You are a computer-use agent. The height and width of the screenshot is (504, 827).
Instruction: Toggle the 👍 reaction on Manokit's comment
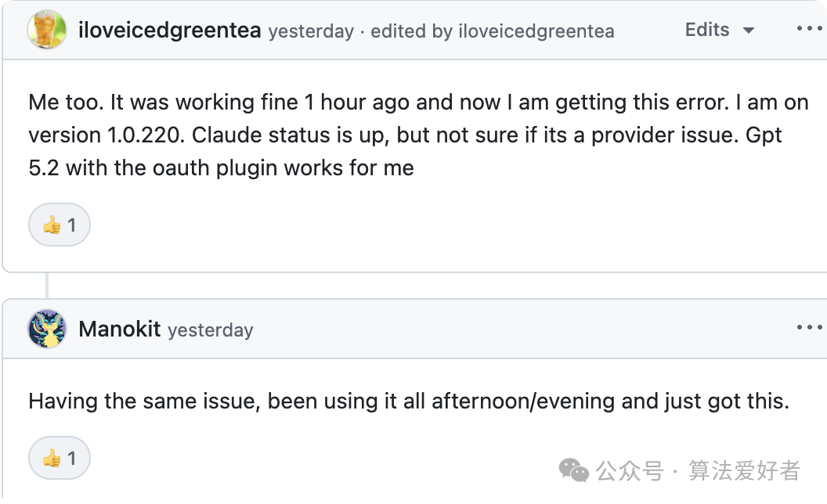click(59, 458)
